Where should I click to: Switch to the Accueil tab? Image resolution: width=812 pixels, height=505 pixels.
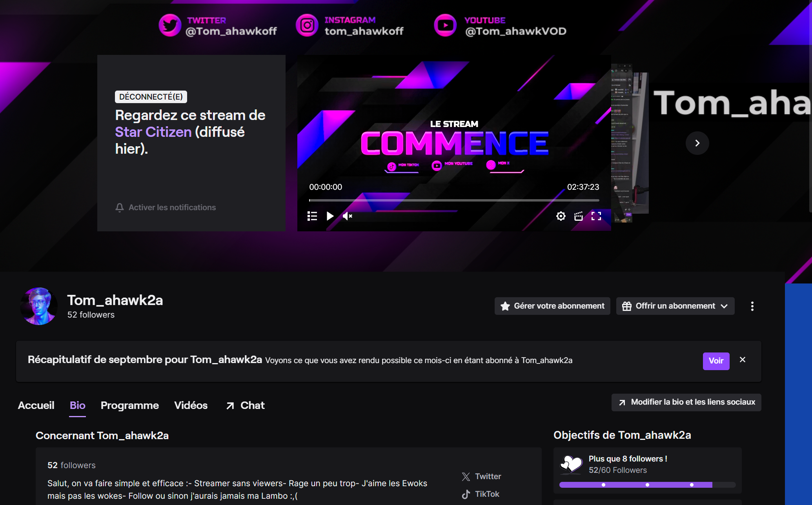(x=36, y=405)
